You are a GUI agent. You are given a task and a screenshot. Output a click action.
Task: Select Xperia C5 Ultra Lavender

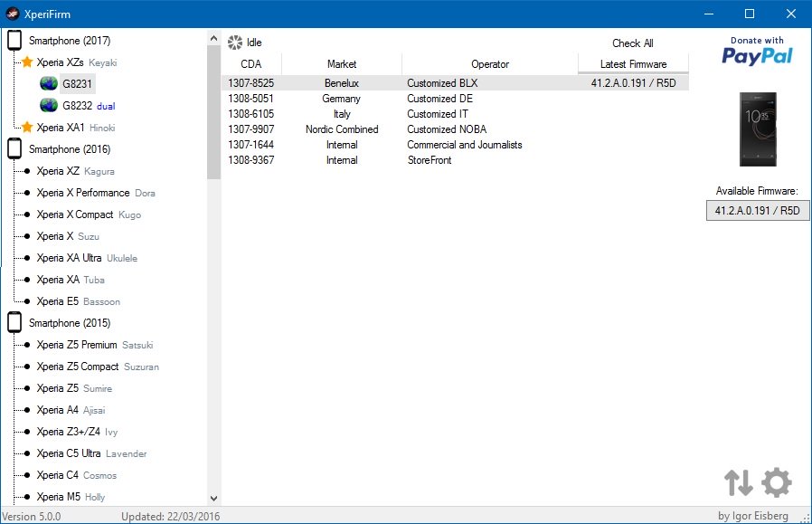[x=91, y=453]
